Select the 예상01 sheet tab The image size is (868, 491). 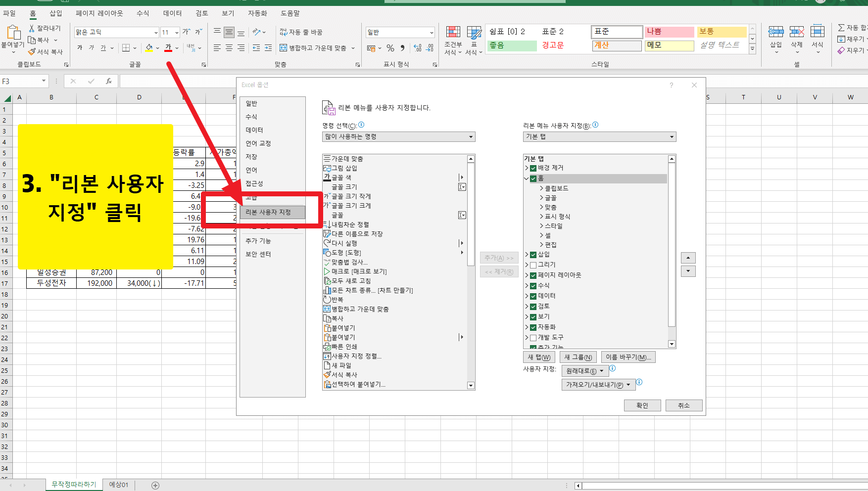119,485
